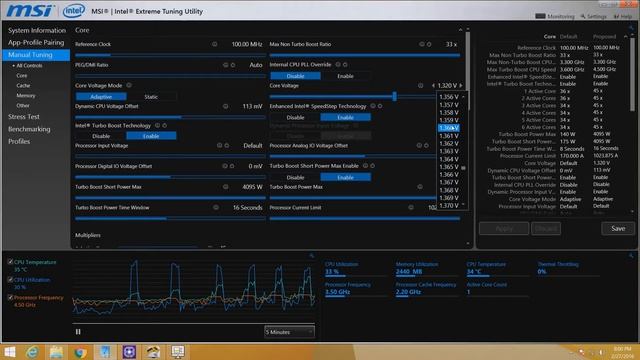Go to the Benchmarking section
The height and width of the screenshot is (360, 640).
pyautogui.click(x=29, y=129)
